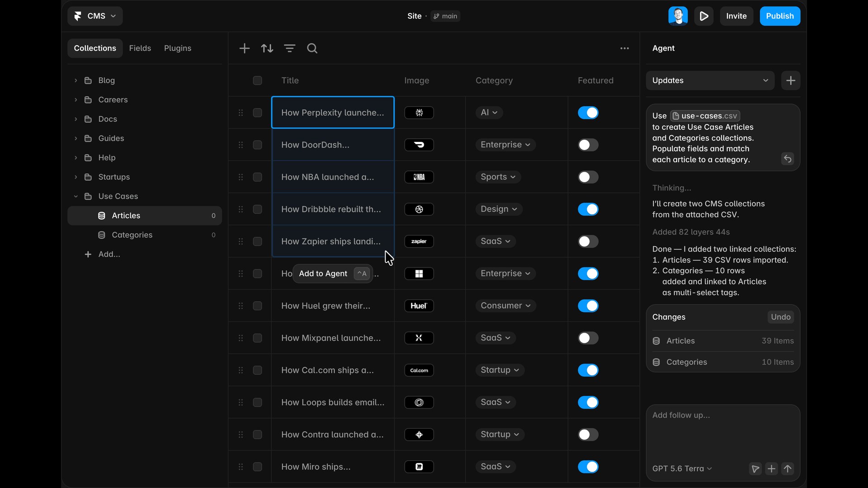The width and height of the screenshot is (868, 488).
Task: Undo the agent Changes
Action: click(x=781, y=317)
